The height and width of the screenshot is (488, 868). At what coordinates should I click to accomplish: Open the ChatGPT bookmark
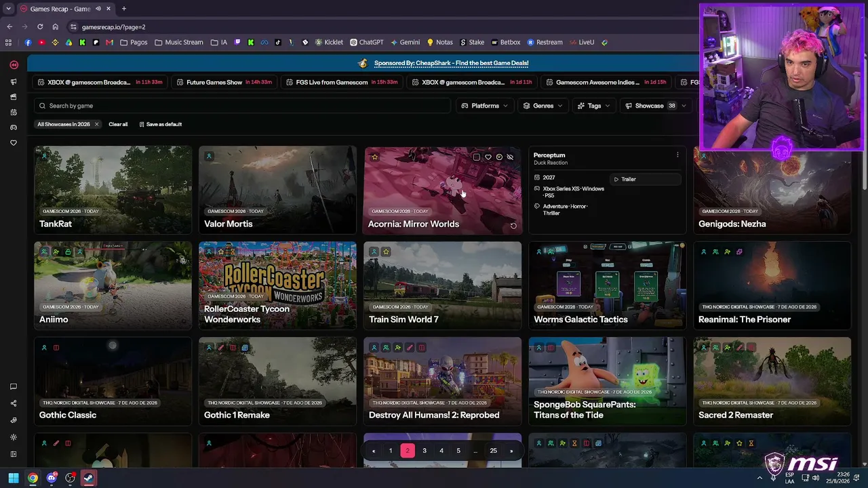point(367,42)
